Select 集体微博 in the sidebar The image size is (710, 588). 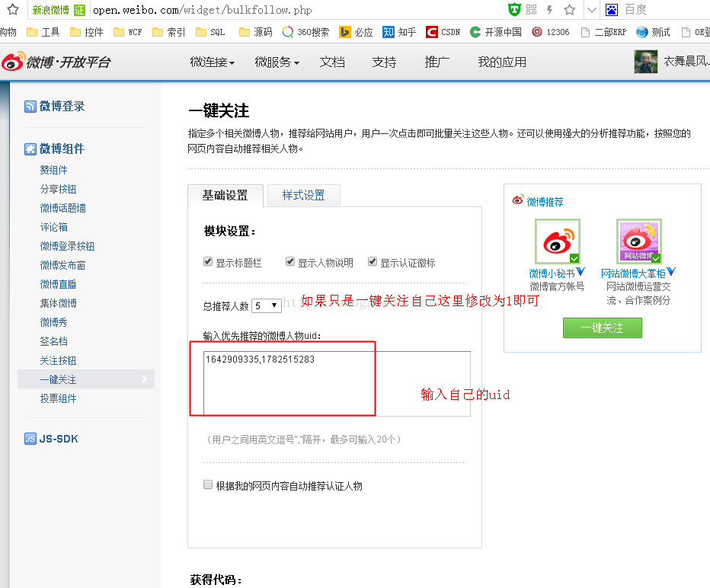click(58, 303)
